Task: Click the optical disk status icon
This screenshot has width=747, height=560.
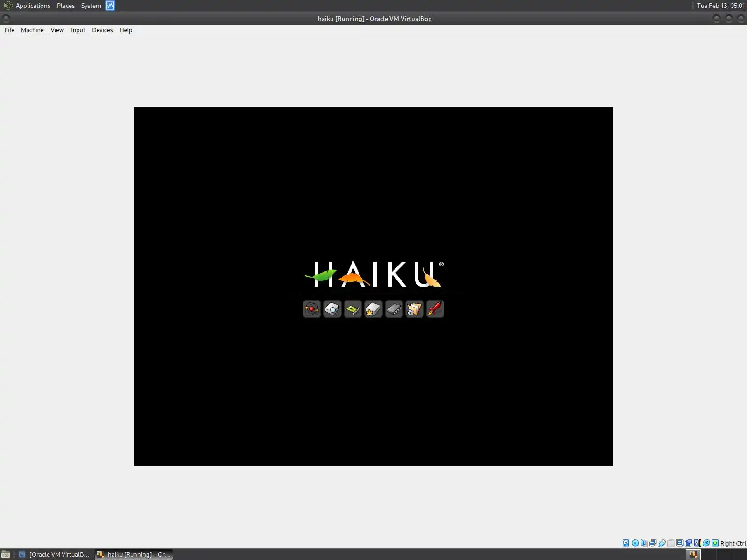Action: 635,543
